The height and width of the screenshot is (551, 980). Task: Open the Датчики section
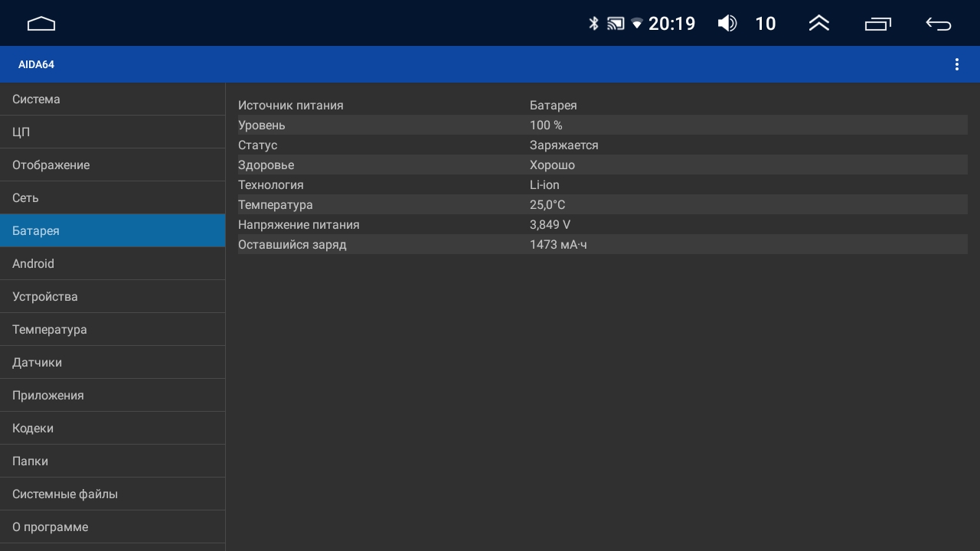(113, 363)
